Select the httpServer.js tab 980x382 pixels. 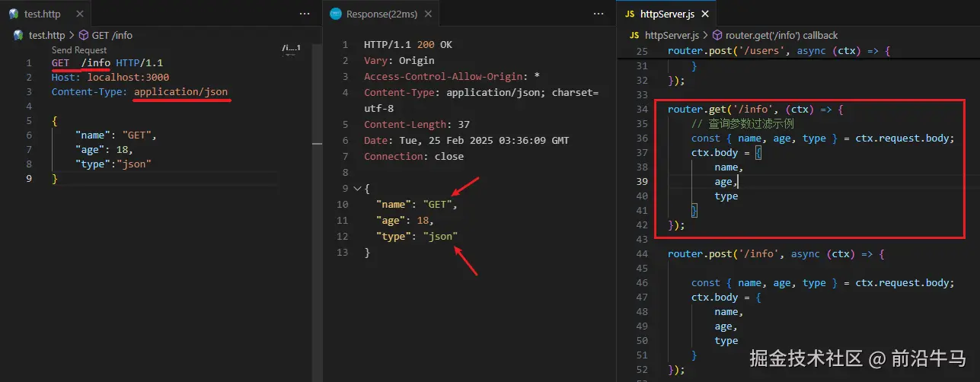pos(666,14)
